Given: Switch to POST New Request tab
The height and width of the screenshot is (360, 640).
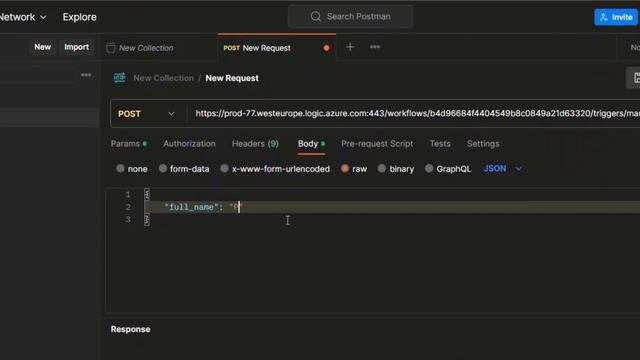Looking at the screenshot, I should tap(277, 48).
